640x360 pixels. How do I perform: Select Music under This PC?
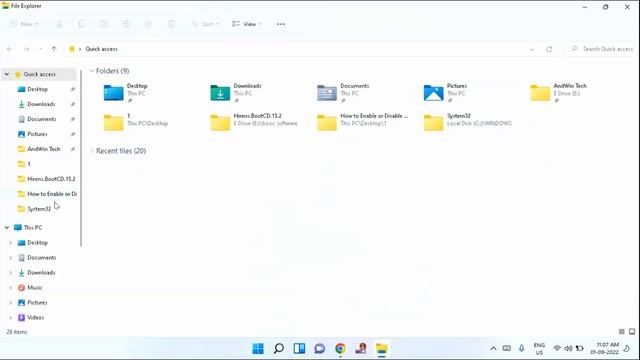pyautogui.click(x=35, y=287)
